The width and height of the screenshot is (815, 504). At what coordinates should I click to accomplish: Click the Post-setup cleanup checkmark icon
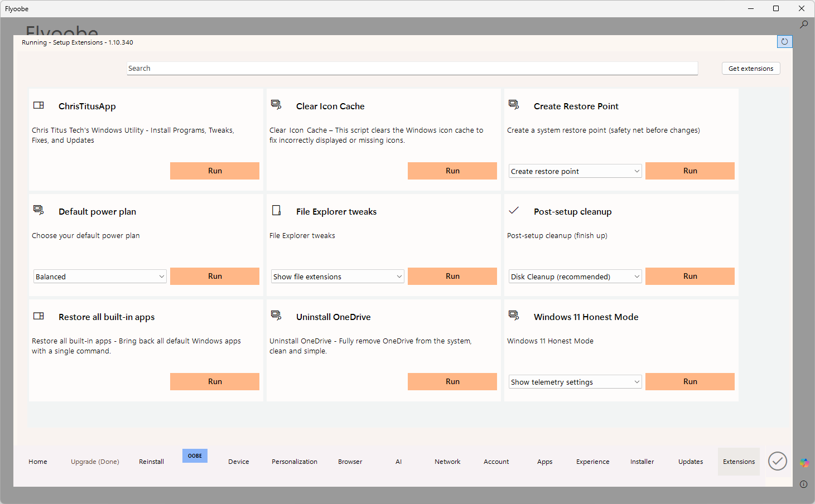[514, 210]
